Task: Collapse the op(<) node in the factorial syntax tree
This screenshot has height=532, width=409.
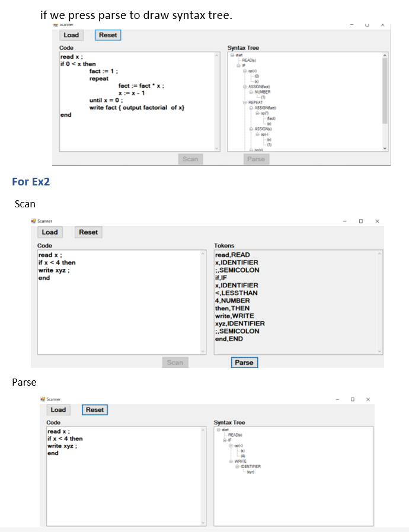Action: [245, 71]
